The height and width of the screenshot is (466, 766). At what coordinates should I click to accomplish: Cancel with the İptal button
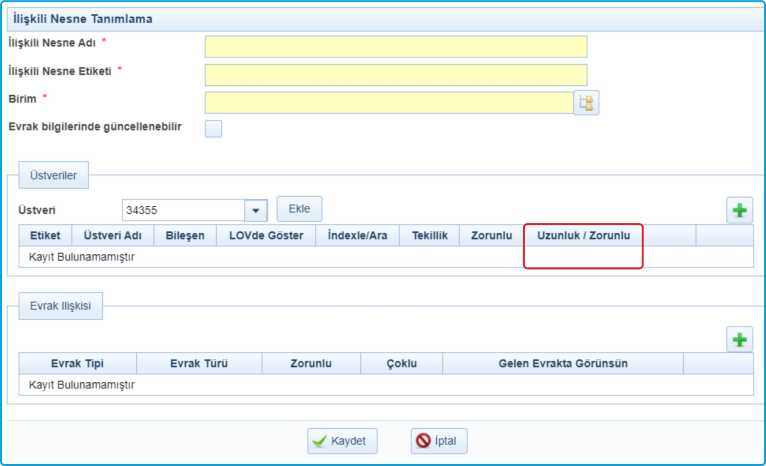(x=439, y=441)
